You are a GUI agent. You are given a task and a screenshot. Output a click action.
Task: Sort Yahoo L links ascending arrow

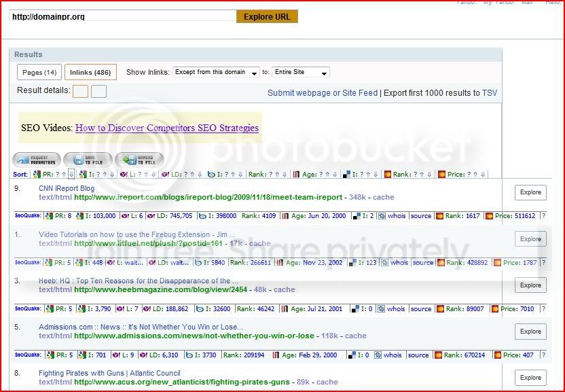pyautogui.click(x=146, y=175)
